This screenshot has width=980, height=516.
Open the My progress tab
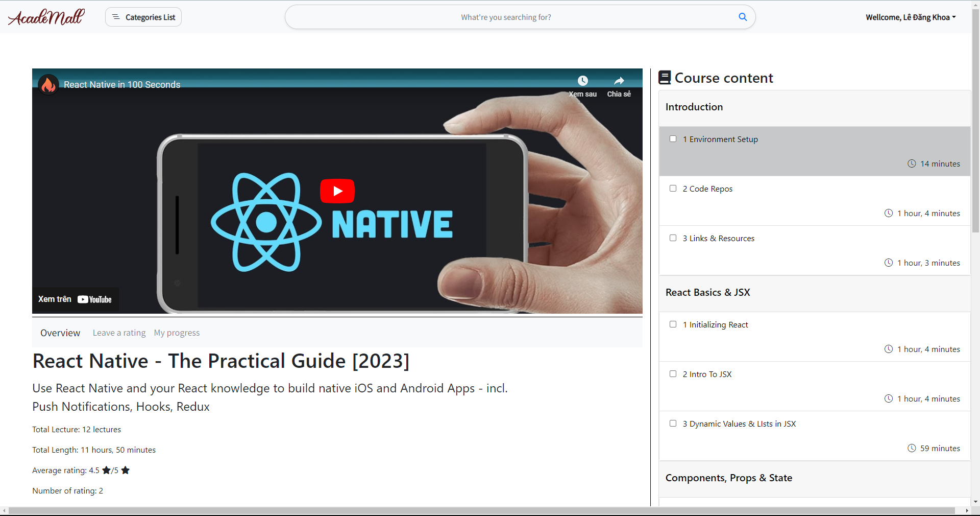(x=176, y=333)
